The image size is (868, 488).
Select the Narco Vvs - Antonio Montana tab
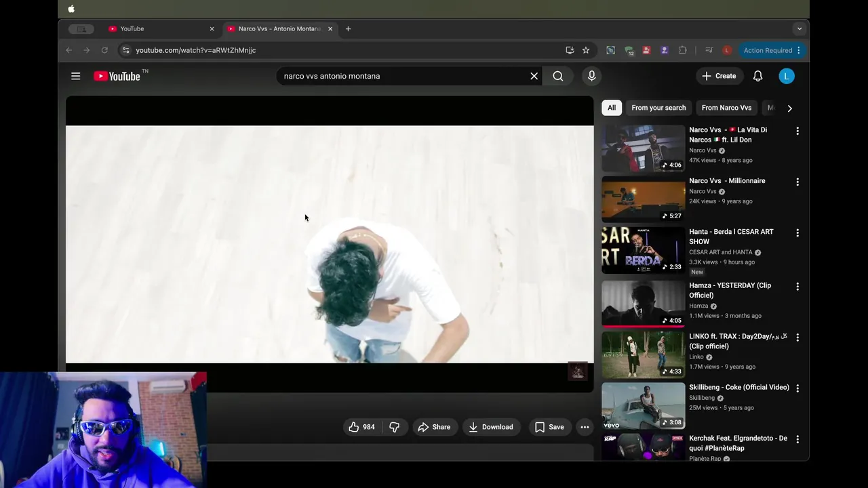279,28
